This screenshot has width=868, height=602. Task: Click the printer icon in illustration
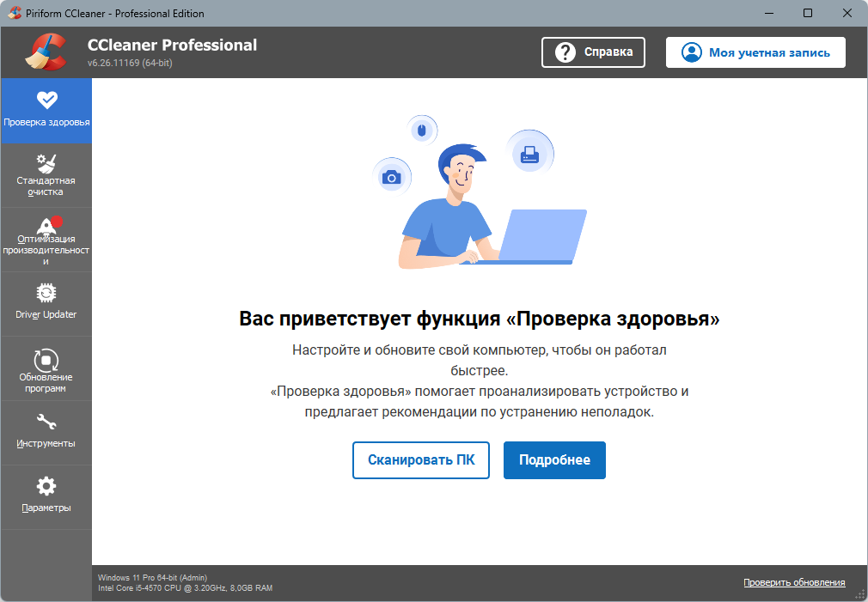click(529, 154)
